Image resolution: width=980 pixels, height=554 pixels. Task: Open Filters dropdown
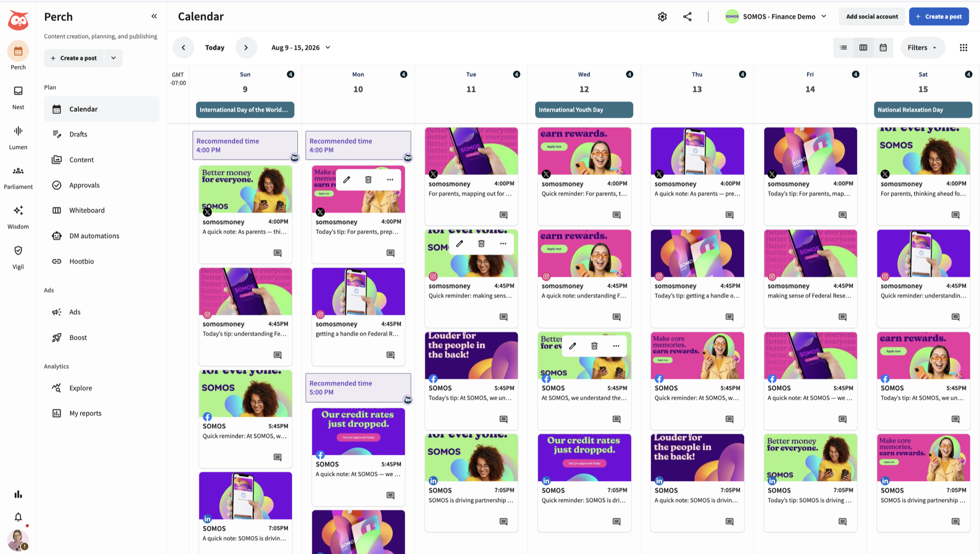point(922,47)
